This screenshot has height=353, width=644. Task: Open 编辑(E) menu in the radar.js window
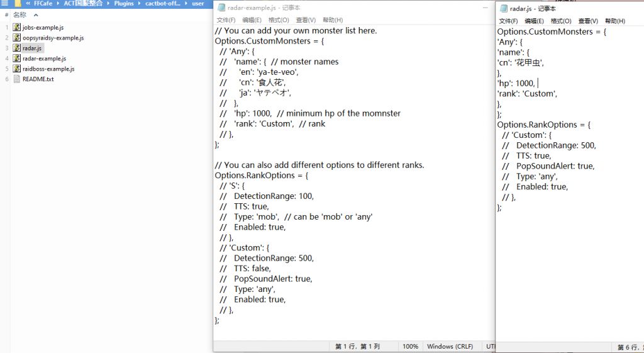point(534,21)
